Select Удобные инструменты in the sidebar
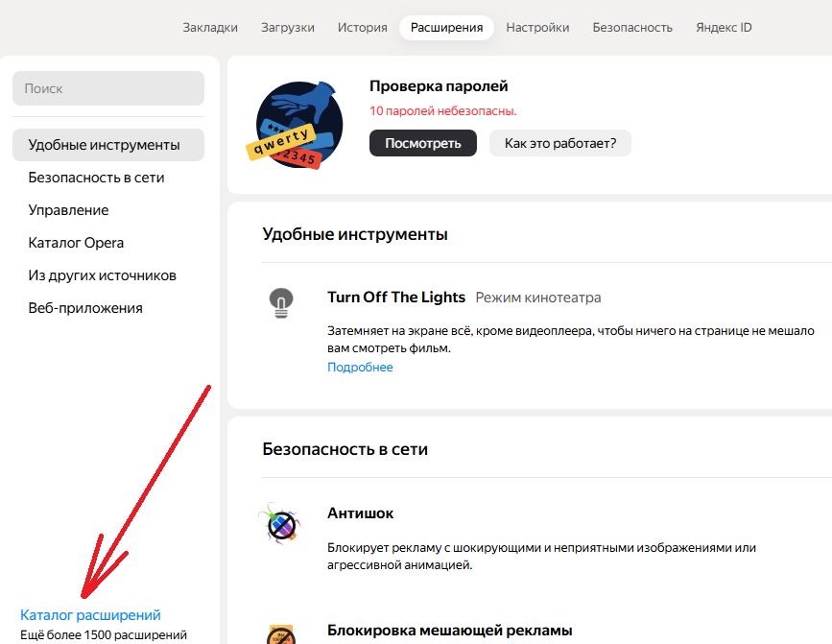Image resolution: width=832 pixels, height=644 pixels. pyautogui.click(x=105, y=145)
